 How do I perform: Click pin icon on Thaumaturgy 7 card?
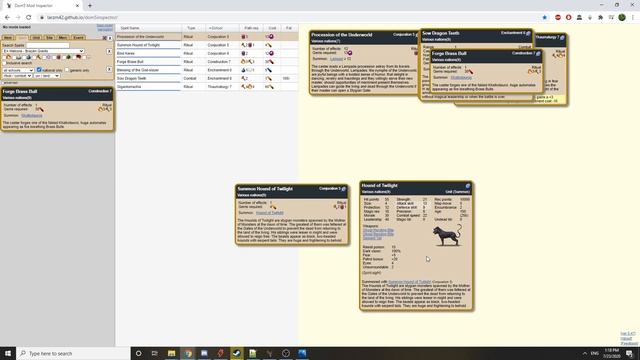coord(562,38)
